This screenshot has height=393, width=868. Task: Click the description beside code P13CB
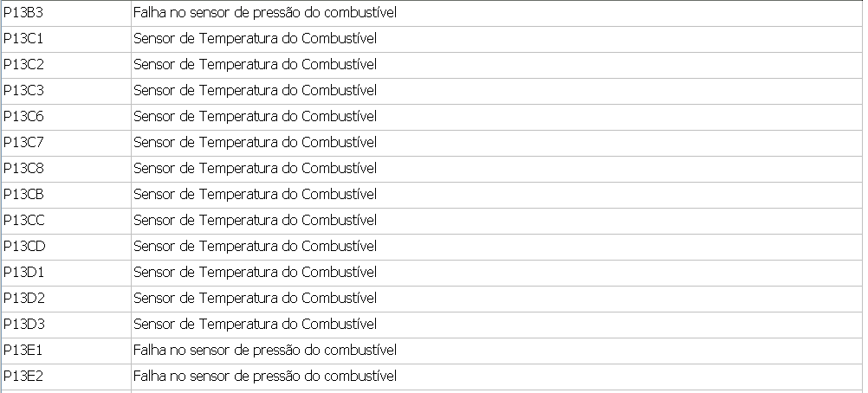coord(255,195)
